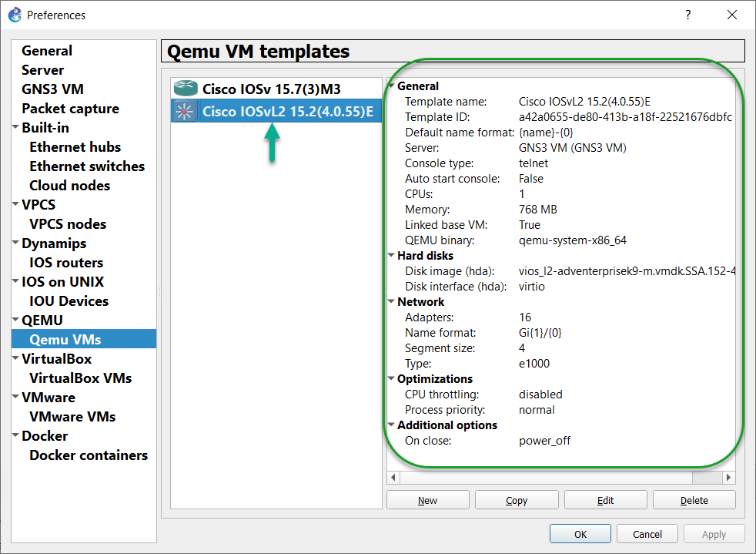The height and width of the screenshot is (554, 756).
Task: Select Ethernet hubs in sidebar
Action: point(75,147)
